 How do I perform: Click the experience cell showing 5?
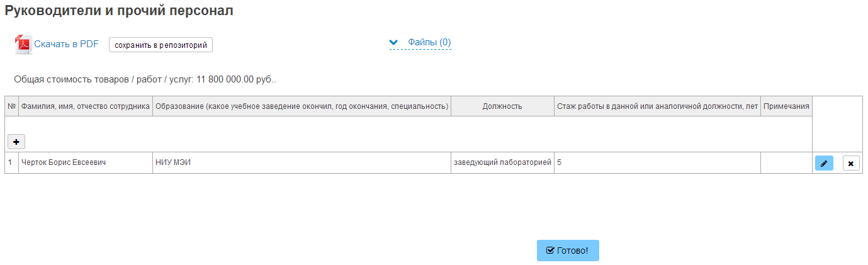[657, 163]
